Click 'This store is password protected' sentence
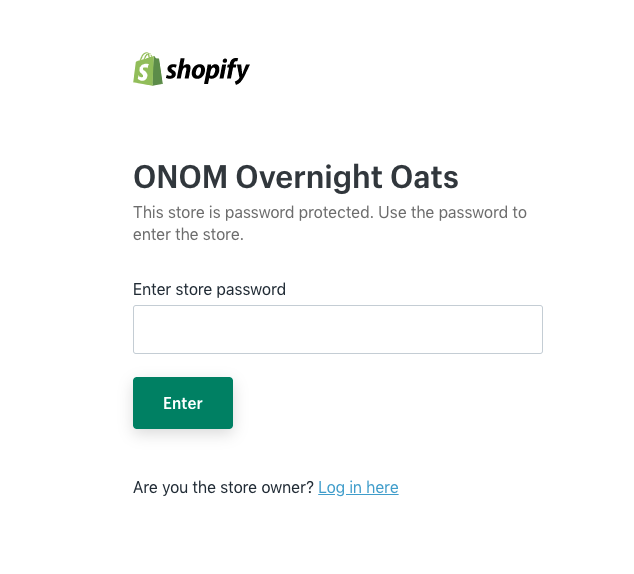The height and width of the screenshot is (574, 634). 253,213
